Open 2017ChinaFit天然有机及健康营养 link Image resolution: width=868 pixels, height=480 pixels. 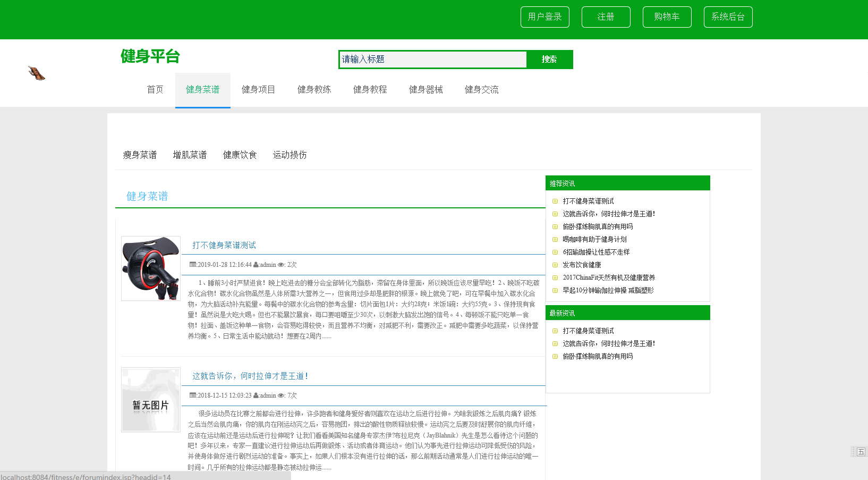pos(609,277)
